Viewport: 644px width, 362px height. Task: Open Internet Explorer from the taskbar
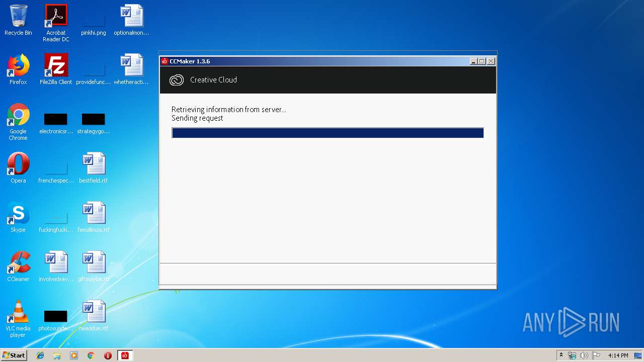pos(40,355)
